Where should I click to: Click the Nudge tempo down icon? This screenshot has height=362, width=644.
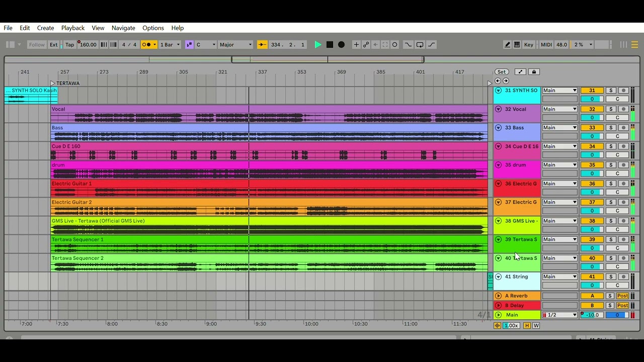[x=104, y=45]
